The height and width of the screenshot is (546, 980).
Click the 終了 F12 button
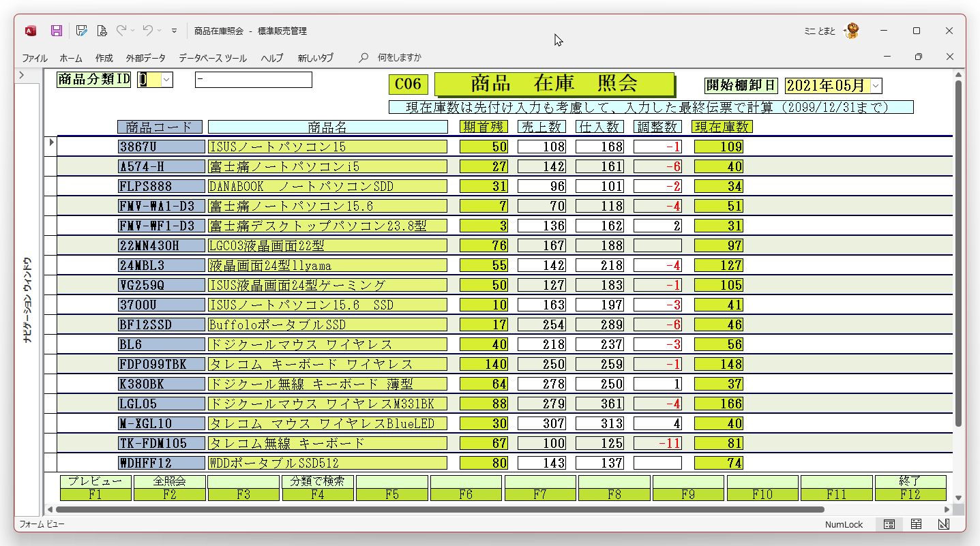(910, 488)
